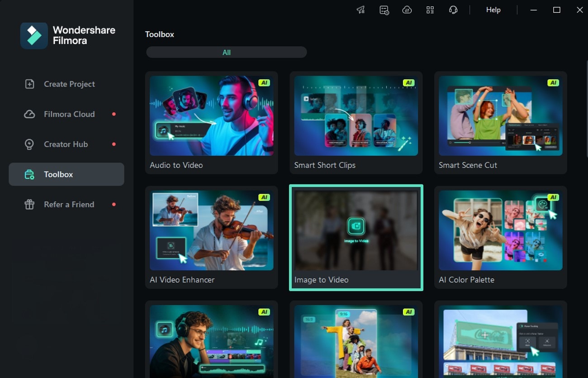Image resolution: width=588 pixels, height=378 pixels.
Task: Contact support via the headset icon
Action: coord(453,10)
